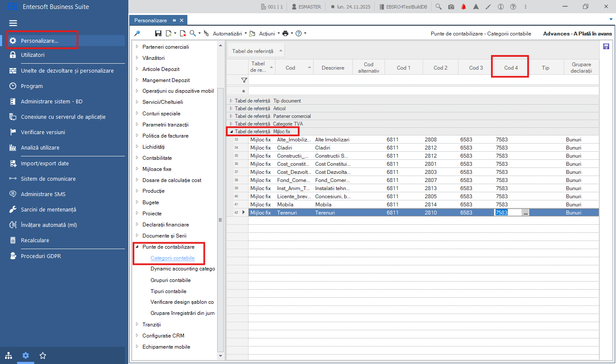Expand the Tip document group row
The image size is (616, 364).
click(x=231, y=101)
